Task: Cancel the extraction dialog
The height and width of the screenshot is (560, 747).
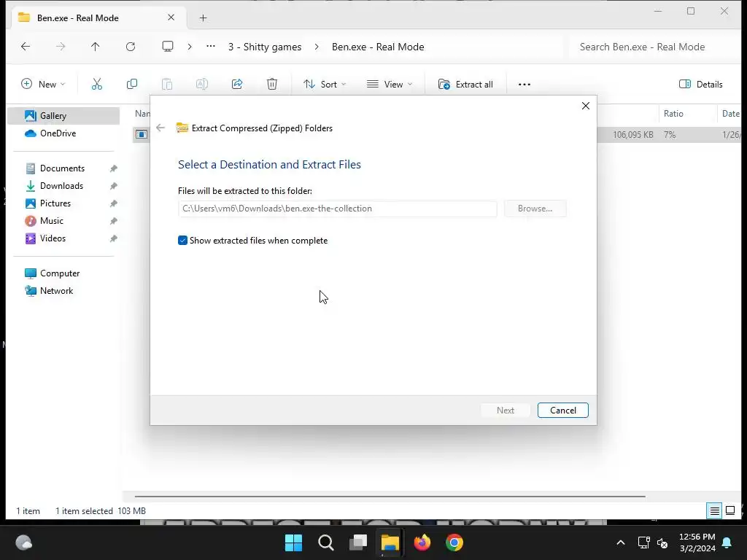Action: 562,411
